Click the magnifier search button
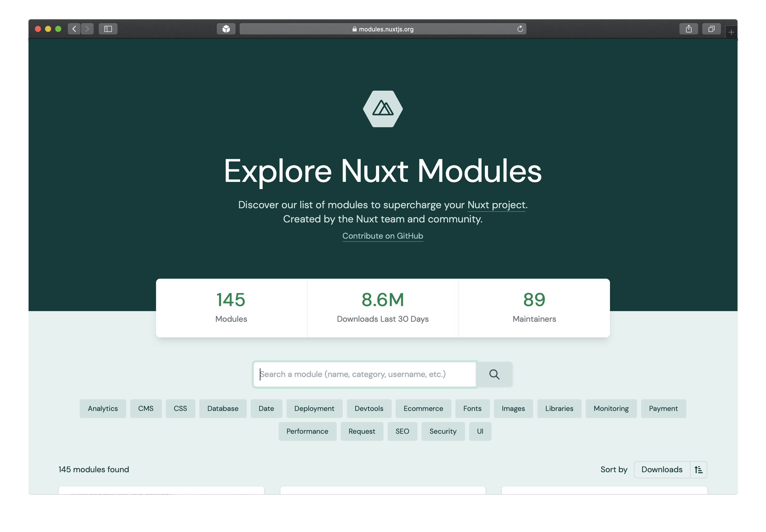766x532 pixels. click(x=494, y=374)
